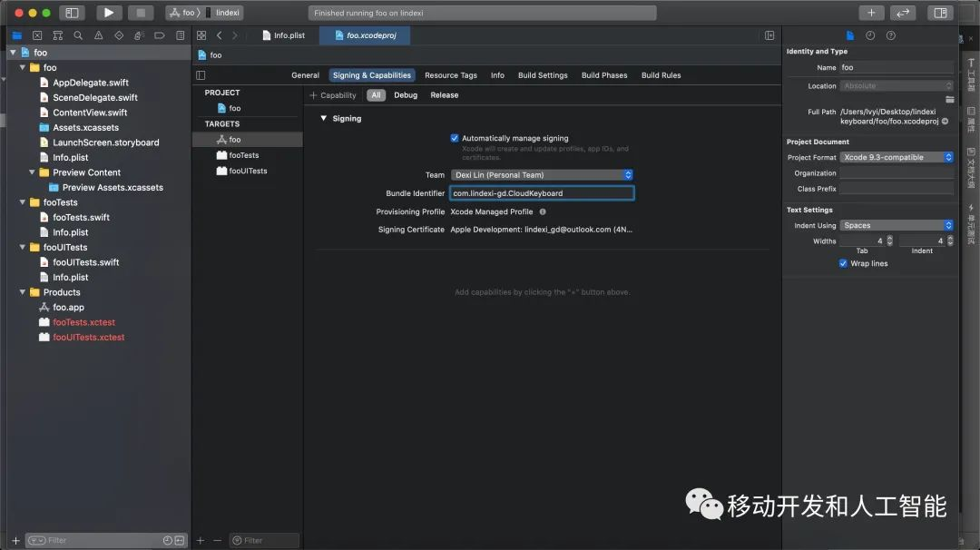Add an editor pane on the right

[769, 35]
